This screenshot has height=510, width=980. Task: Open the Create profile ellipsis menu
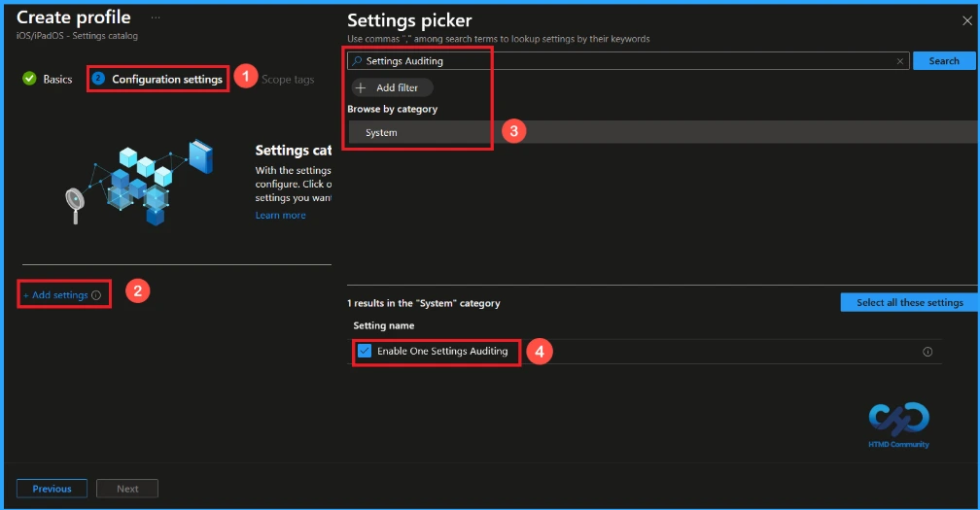(156, 17)
